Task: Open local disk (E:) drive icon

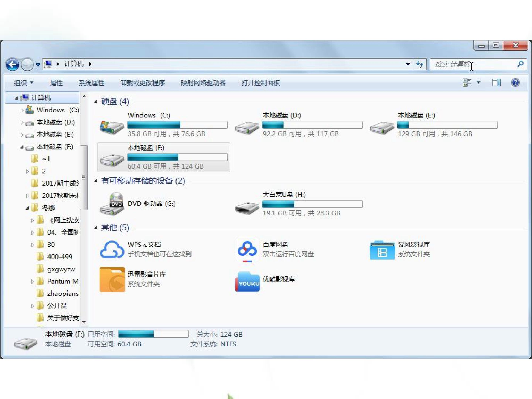Action: pyautogui.click(x=382, y=128)
